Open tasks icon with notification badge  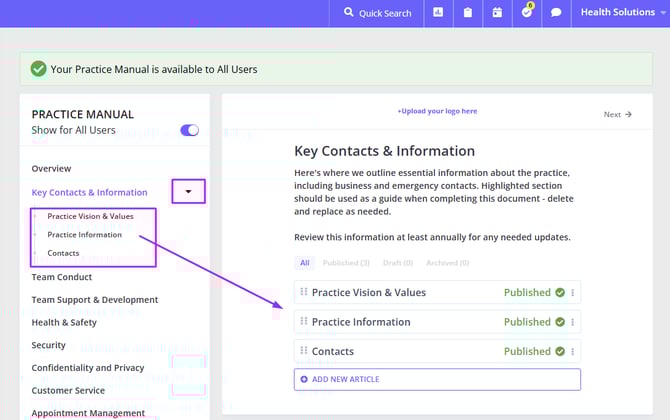(x=527, y=13)
